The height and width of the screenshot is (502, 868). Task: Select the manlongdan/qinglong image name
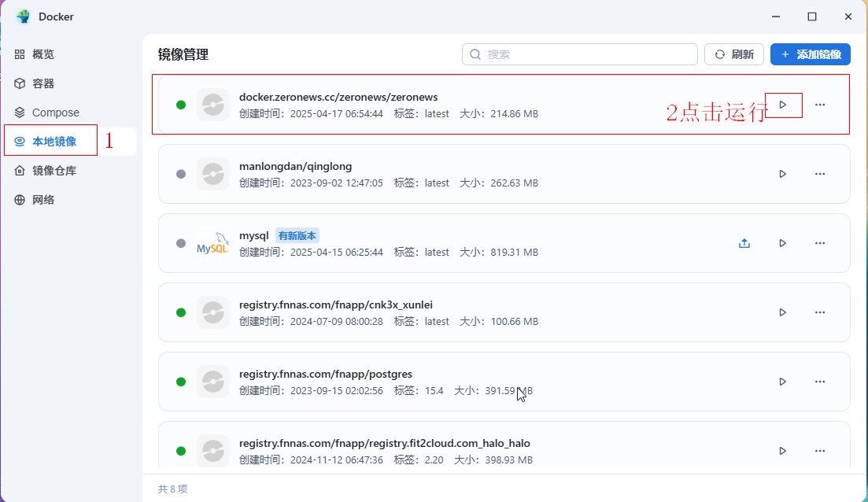(296, 166)
